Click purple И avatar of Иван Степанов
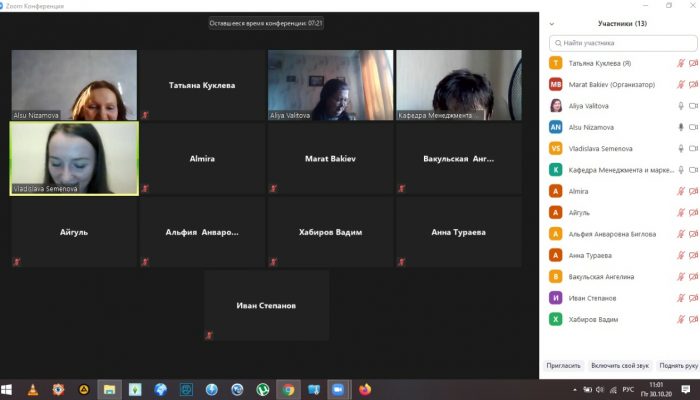700x400 pixels. tap(555, 298)
